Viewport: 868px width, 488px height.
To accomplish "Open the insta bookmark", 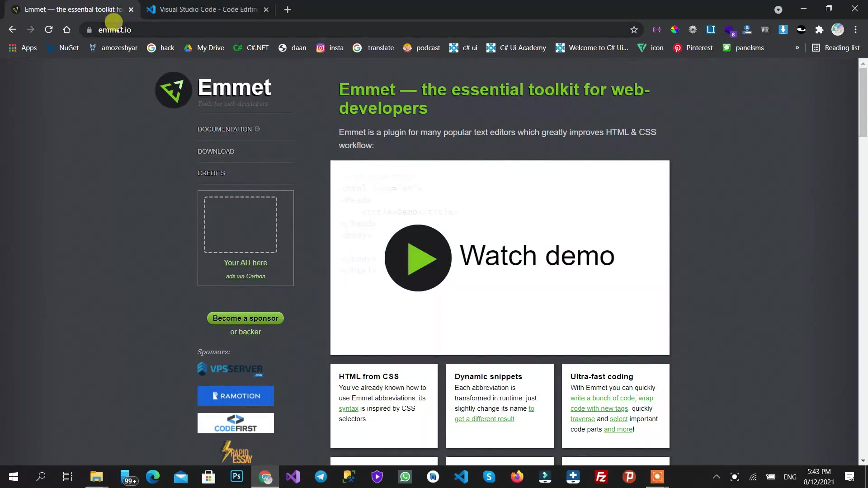I will click(x=330, y=48).
